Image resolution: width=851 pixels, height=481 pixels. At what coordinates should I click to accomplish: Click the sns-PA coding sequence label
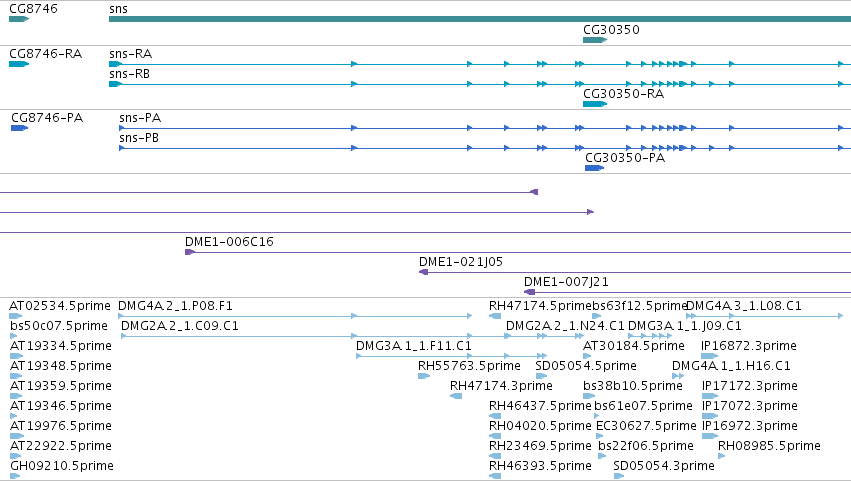[x=140, y=118]
